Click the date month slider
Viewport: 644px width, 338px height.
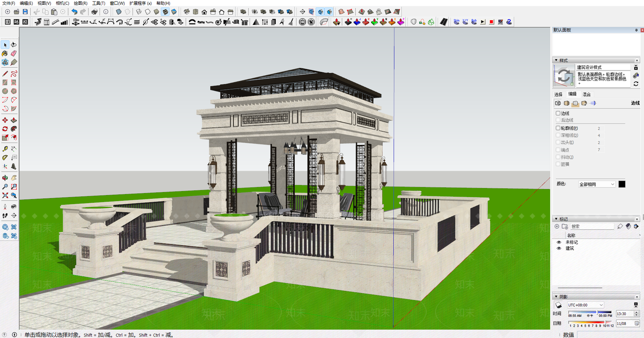[x=591, y=322]
